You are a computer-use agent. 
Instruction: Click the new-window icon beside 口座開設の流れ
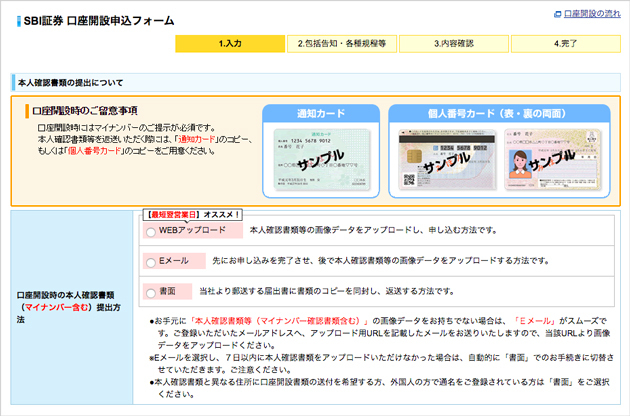pyautogui.click(x=557, y=14)
